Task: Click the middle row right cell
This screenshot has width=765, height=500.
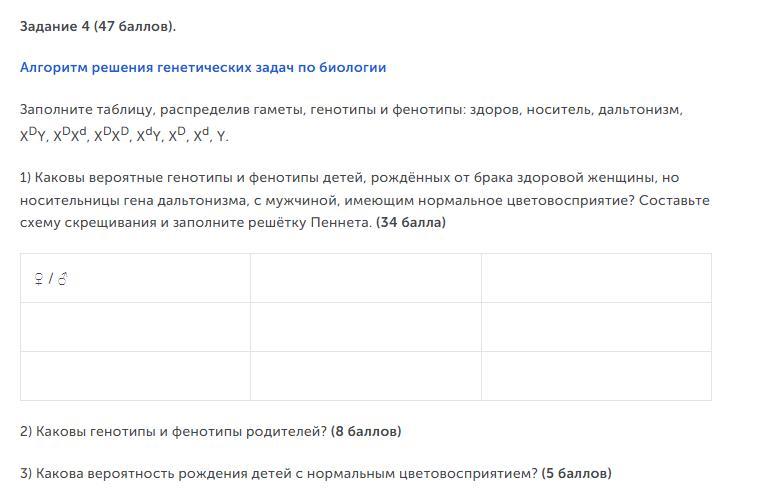Action: click(x=596, y=327)
